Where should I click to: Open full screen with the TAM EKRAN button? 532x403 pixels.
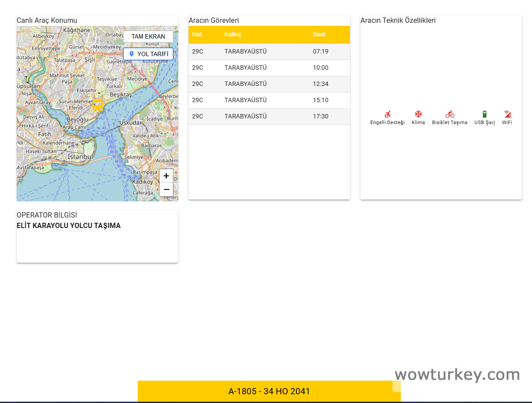pyautogui.click(x=148, y=36)
